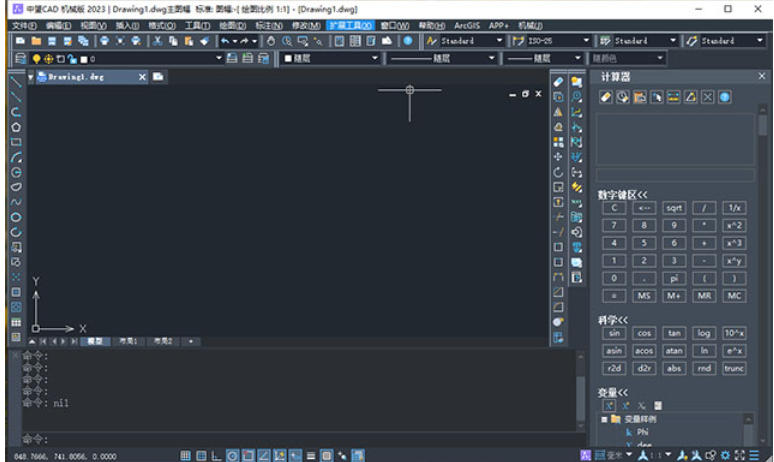Click the Undo arrow in the toolbar
This screenshot has width=774, height=462.
click(x=226, y=41)
